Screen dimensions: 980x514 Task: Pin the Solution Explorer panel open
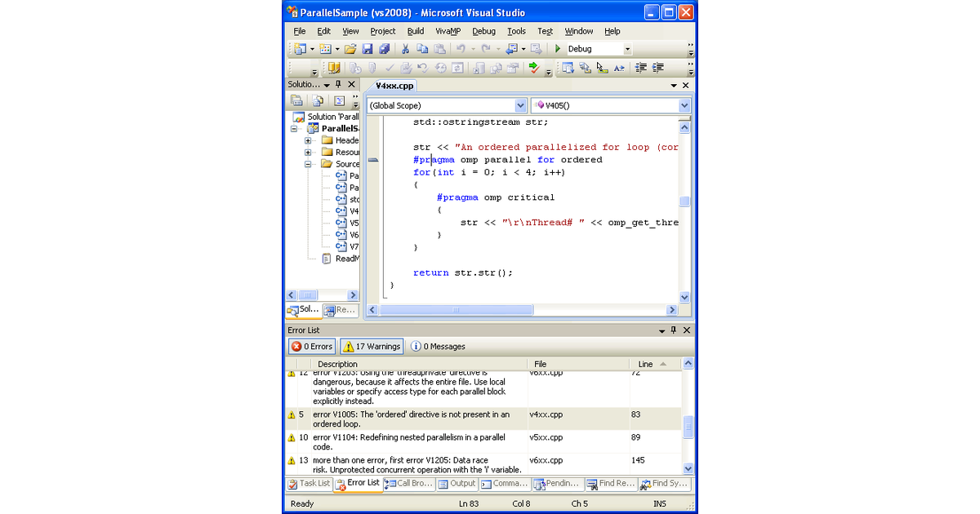(x=337, y=84)
